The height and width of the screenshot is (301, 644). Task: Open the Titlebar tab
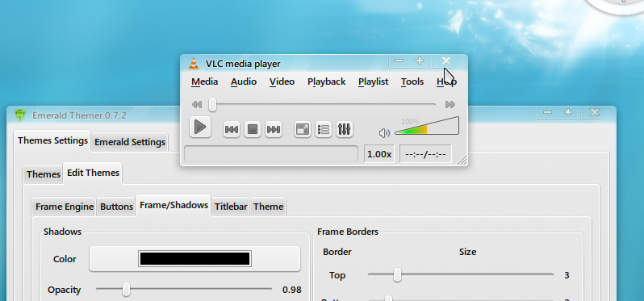tap(231, 207)
